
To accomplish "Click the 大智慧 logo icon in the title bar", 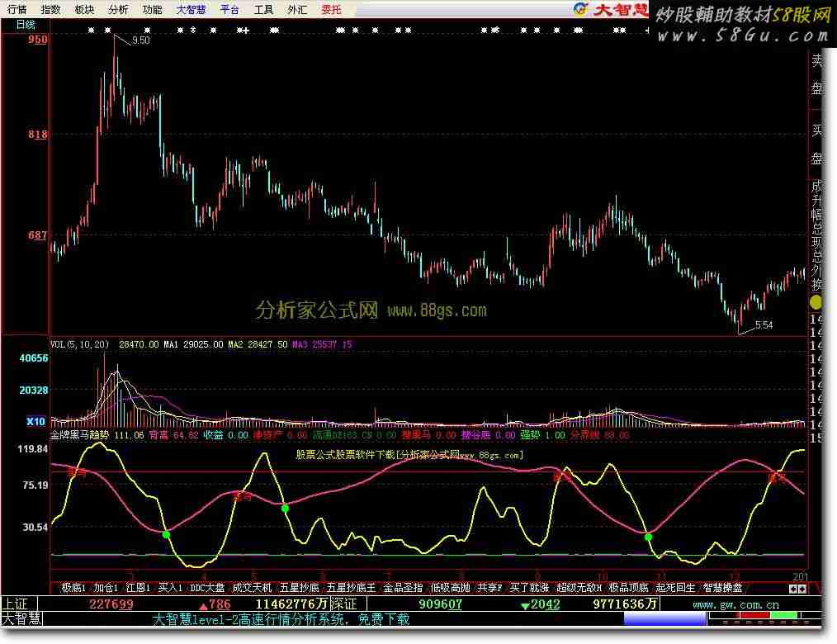I will click(579, 8).
